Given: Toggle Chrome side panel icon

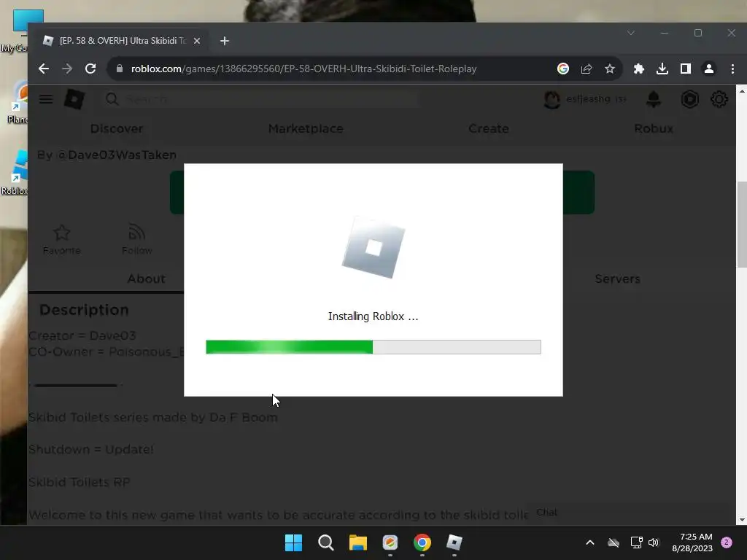Looking at the screenshot, I should click(x=686, y=69).
